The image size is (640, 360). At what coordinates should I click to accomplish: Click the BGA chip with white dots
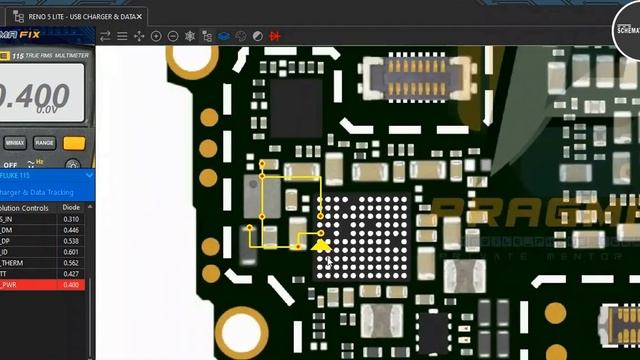[x=363, y=238]
